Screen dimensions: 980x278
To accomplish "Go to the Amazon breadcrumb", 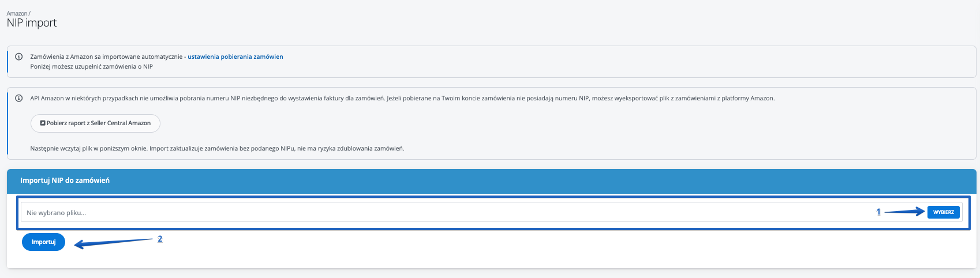I will tap(17, 13).
